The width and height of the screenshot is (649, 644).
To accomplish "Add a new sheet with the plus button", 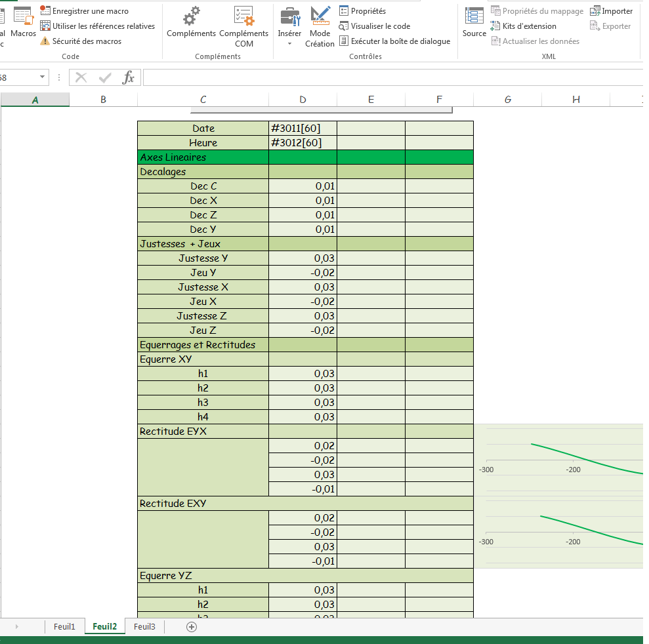I will tap(191, 626).
